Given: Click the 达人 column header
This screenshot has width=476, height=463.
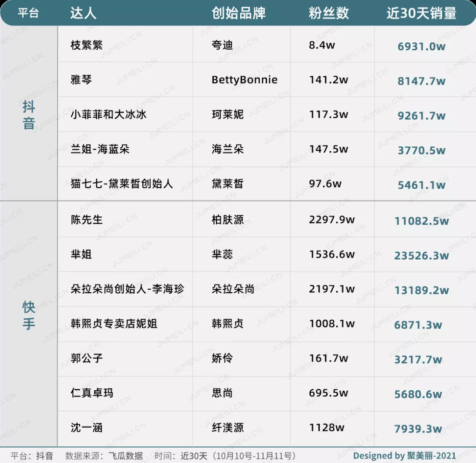Looking at the screenshot, I should [83, 13].
